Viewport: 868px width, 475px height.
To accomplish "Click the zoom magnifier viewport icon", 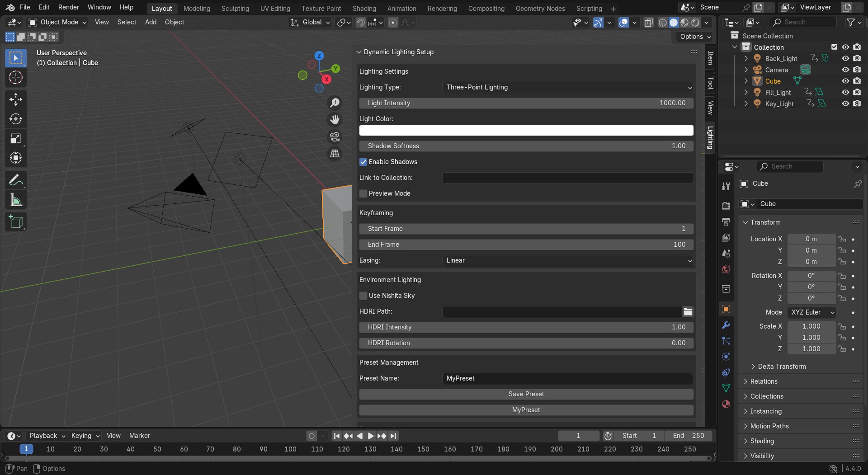I will (335, 103).
